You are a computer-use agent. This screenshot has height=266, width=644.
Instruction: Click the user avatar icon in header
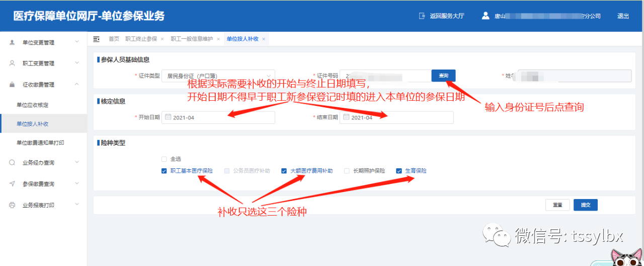485,16
